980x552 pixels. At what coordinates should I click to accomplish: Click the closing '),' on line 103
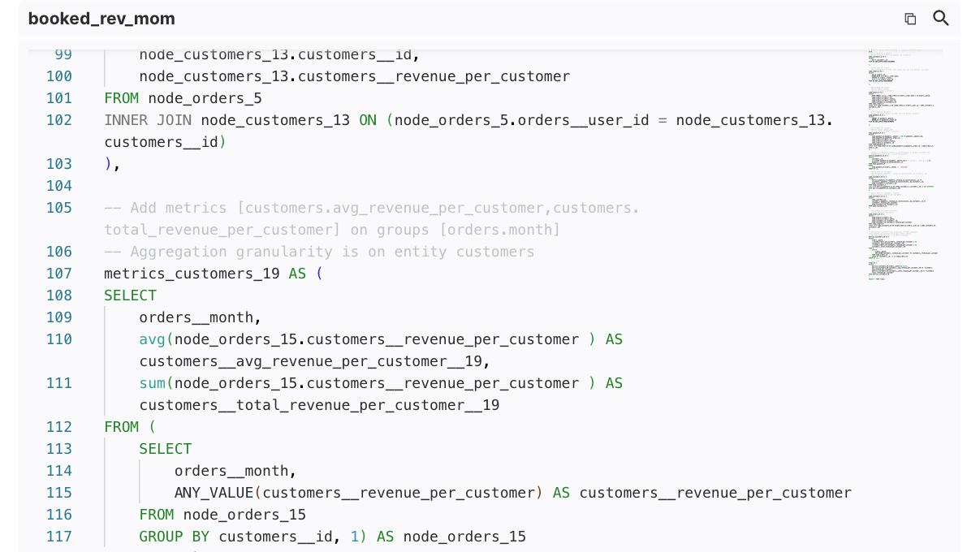tap(112, 164)
